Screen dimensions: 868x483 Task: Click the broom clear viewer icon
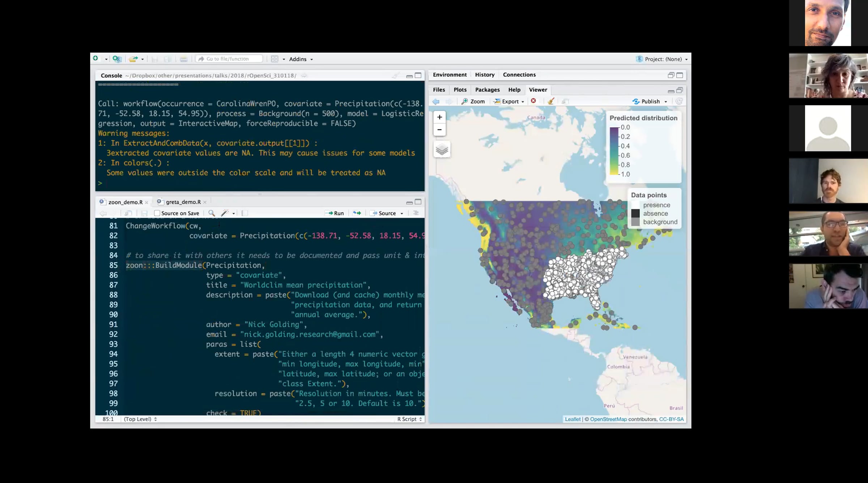click(551, 101)
